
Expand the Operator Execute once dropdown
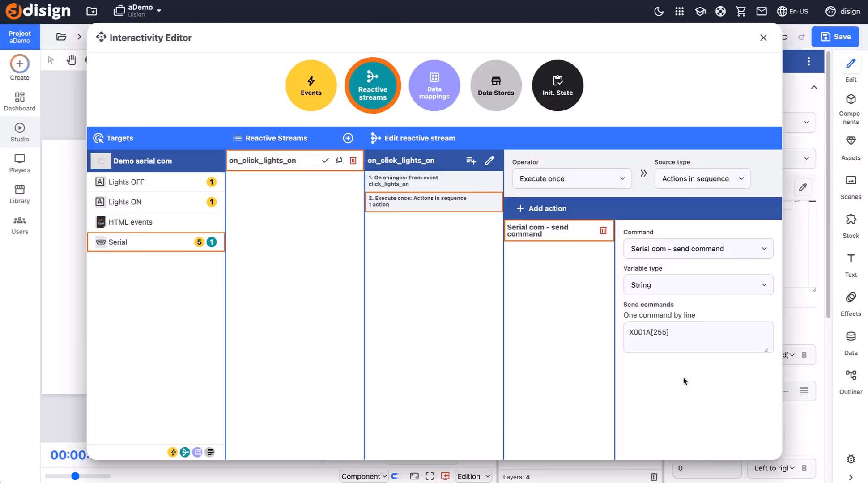[x=571, y=178]
